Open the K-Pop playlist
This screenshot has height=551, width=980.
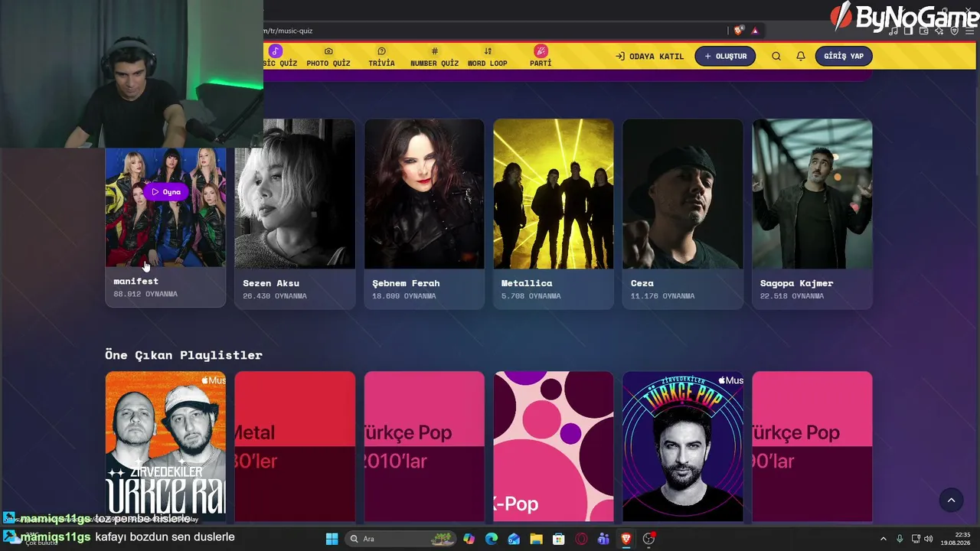pyautogui.click(x=554, y=446)
